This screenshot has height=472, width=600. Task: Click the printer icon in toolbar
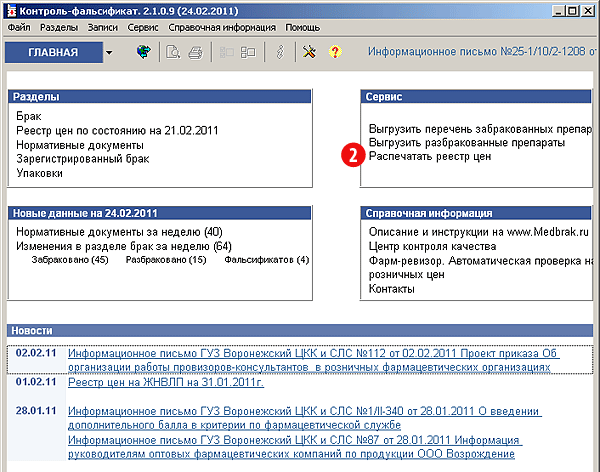196,52
